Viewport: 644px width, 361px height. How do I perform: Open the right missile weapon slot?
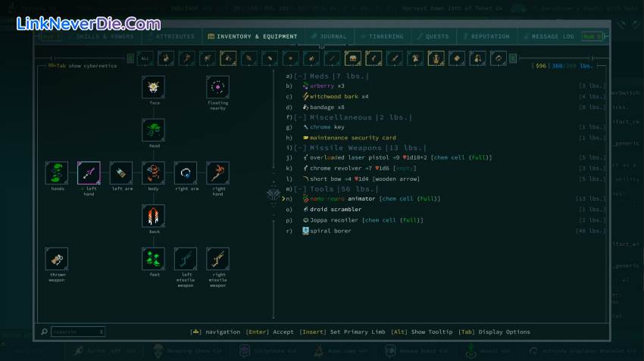click(218, 260)
